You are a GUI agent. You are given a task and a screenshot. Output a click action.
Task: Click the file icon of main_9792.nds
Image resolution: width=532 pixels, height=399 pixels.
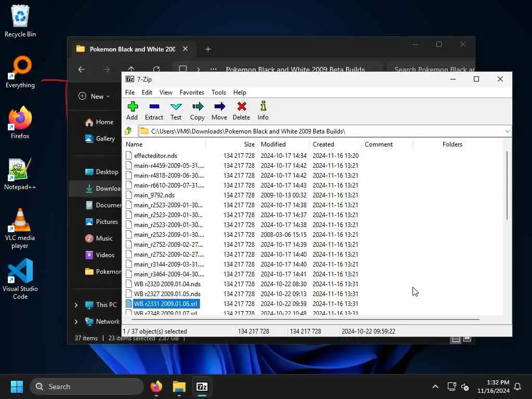pos(129,195)
